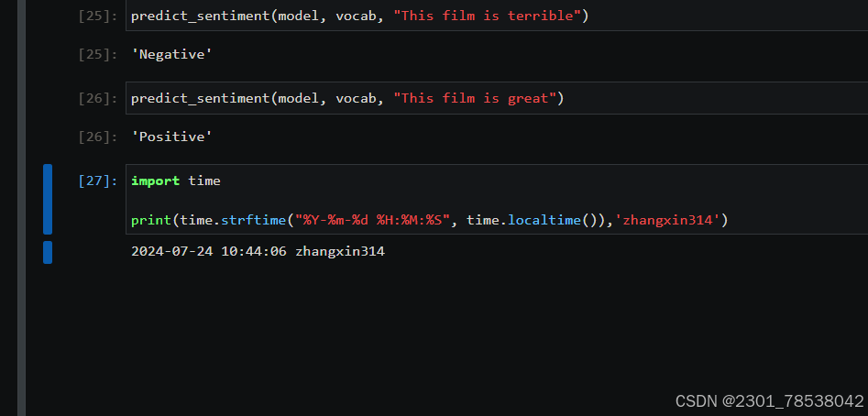Viewport: 868px width, 416px height.
Task: Click the [25]: output prompt beside 'Negative'
Action: [98, 54]
